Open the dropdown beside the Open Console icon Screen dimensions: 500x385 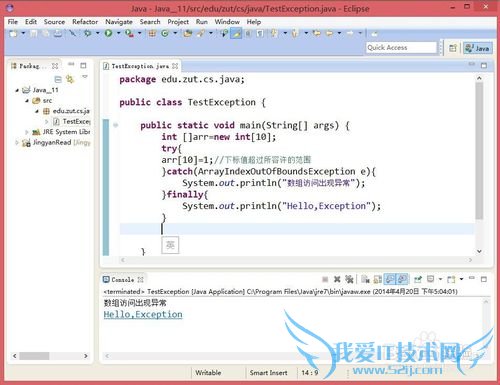461,279
